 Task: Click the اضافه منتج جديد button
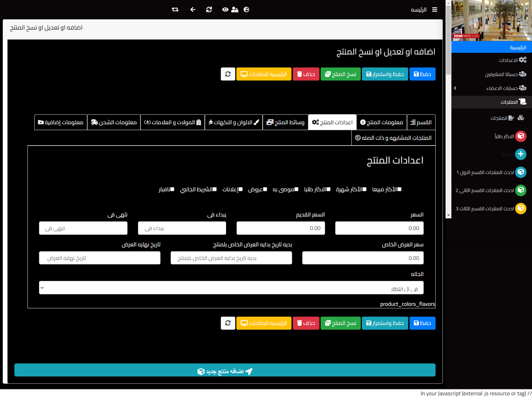pyautogui.click(x=225, y=370)
